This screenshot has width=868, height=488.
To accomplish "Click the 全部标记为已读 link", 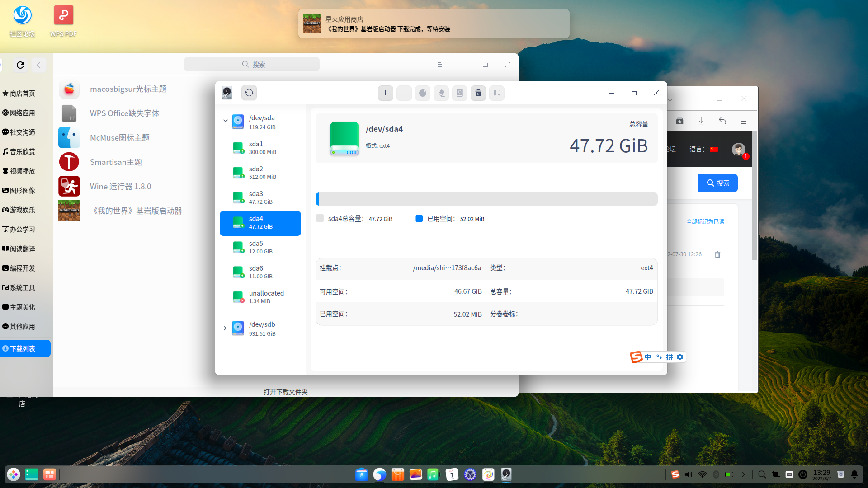I will [705, 221].
